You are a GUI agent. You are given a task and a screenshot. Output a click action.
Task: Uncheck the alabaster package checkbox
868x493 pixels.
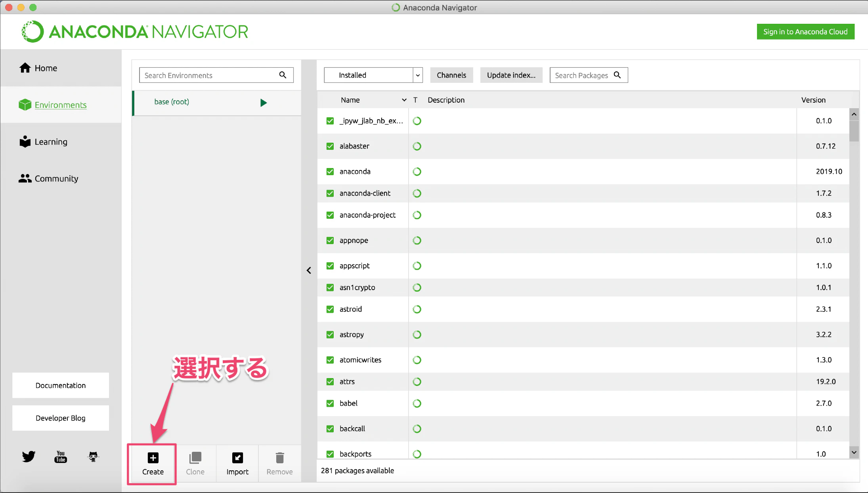coord(330,146)
